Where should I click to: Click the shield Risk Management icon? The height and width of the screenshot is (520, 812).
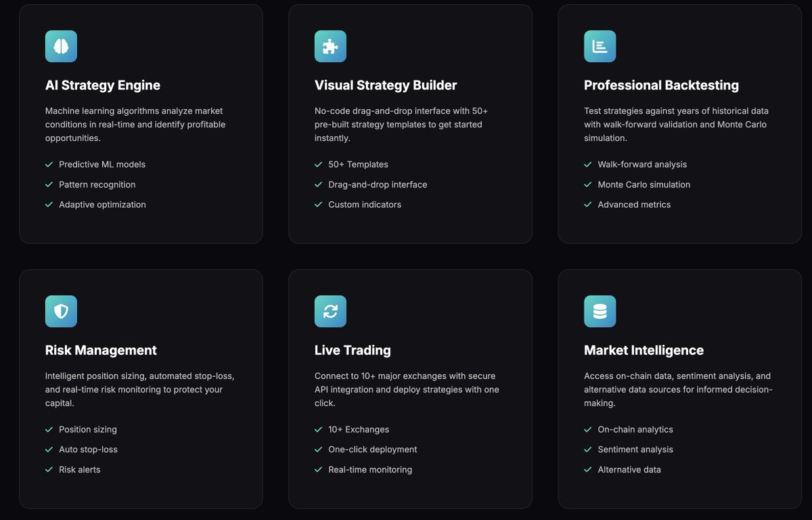(61, 311)
